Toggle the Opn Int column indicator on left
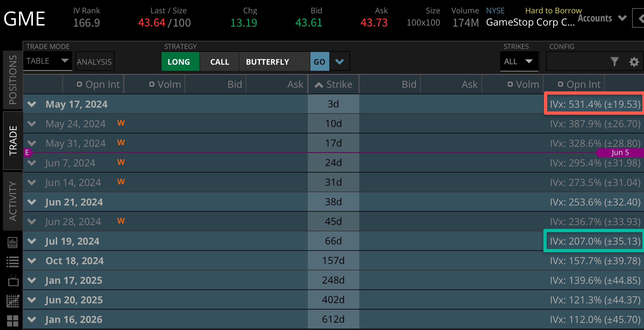 point(79,84)
